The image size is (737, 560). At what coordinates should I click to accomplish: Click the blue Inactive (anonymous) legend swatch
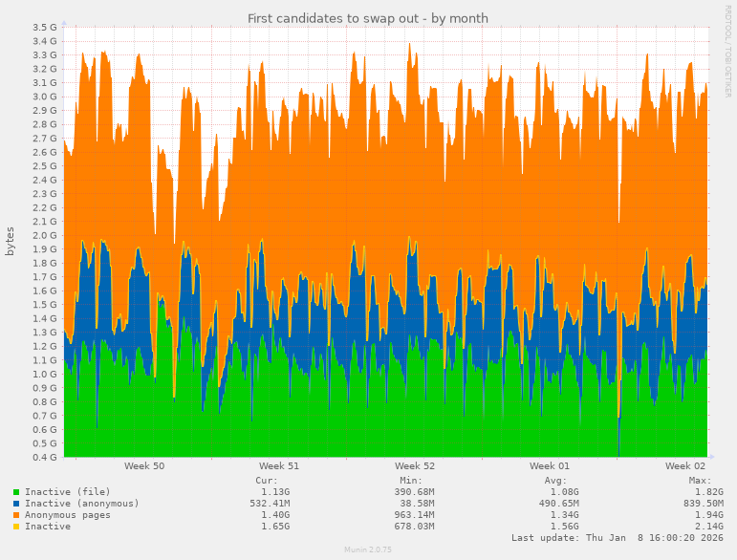[x=16, y=504]
